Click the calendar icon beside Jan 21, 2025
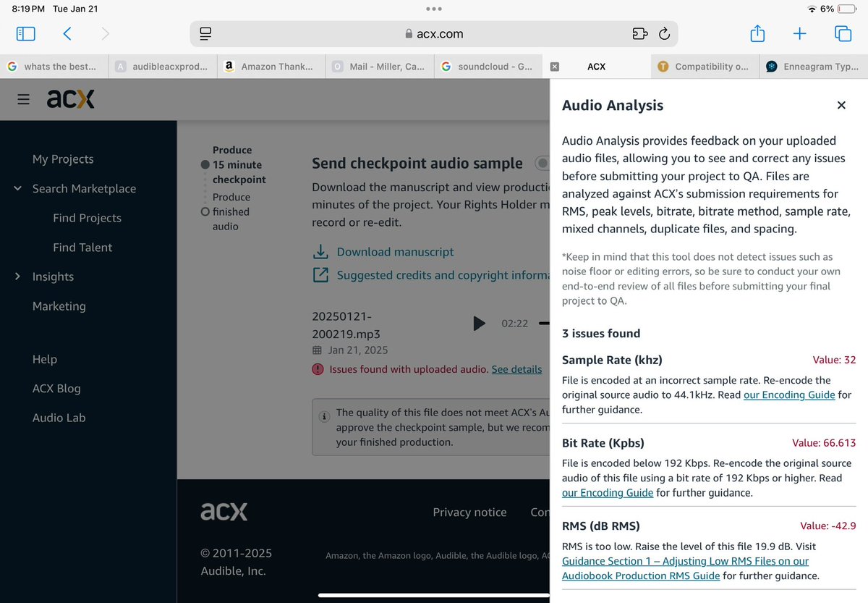The width and height of the screenshot is (868, 603). 317,350
